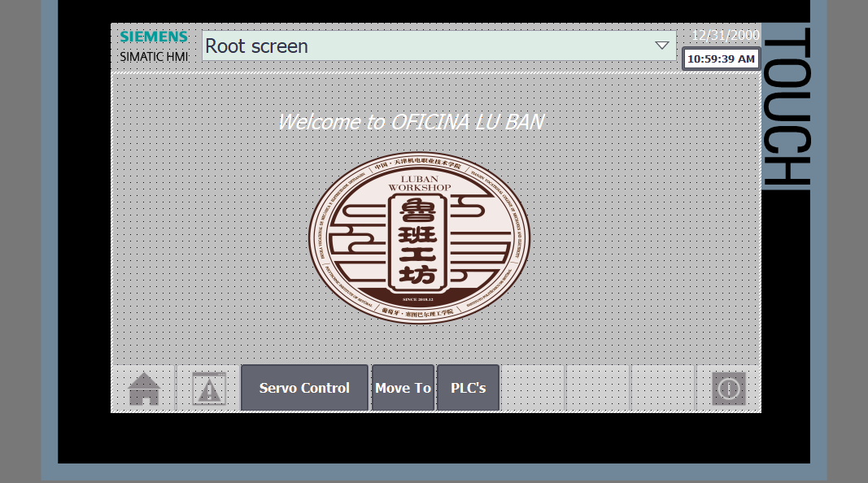The image size is (868, 483).
Task: Click the SIMATIC HMI label
Action: [154, 56]
